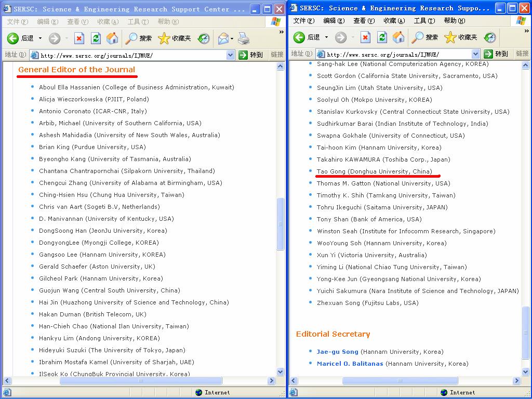532x399 pixels.
Task: Open Maricel O. Balitanas link
Action: (x=350, y=364)
